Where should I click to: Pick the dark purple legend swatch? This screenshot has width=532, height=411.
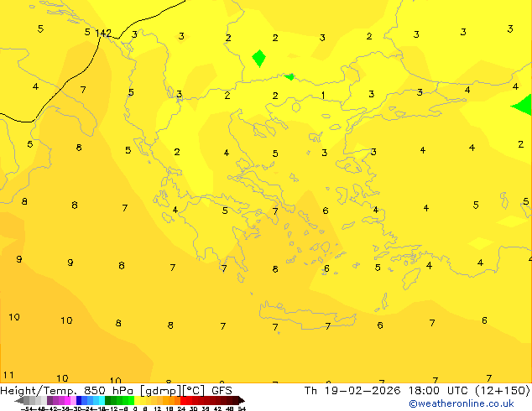(x=50, y=401)
